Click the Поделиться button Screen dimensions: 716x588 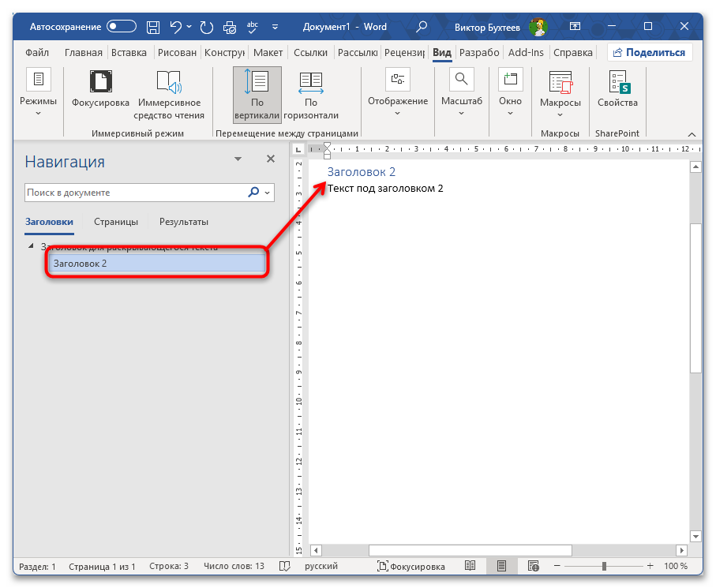click(650, 53)
